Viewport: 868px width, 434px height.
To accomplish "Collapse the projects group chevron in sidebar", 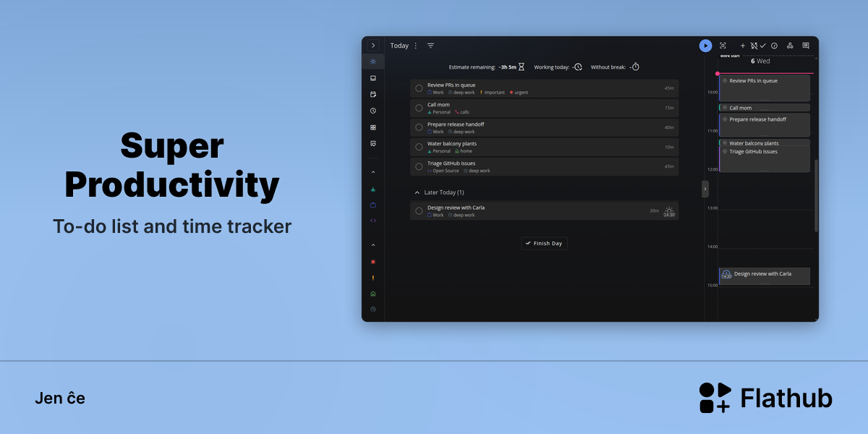I will click(x=373, y=172).
